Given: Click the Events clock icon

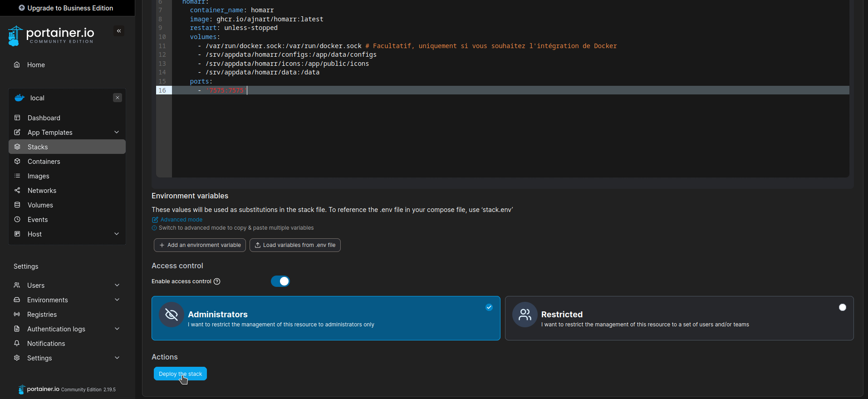Looking at the screenshot, I should [17, 219].
